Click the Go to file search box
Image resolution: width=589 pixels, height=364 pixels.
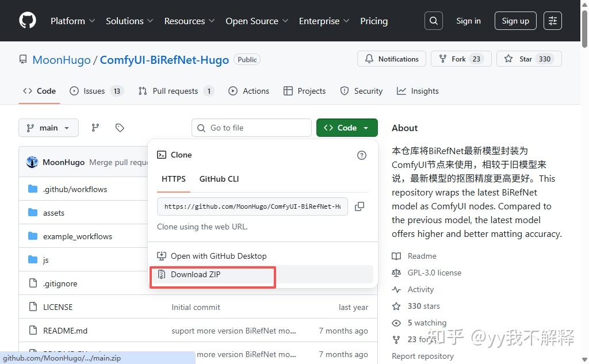tap(251, 127)
